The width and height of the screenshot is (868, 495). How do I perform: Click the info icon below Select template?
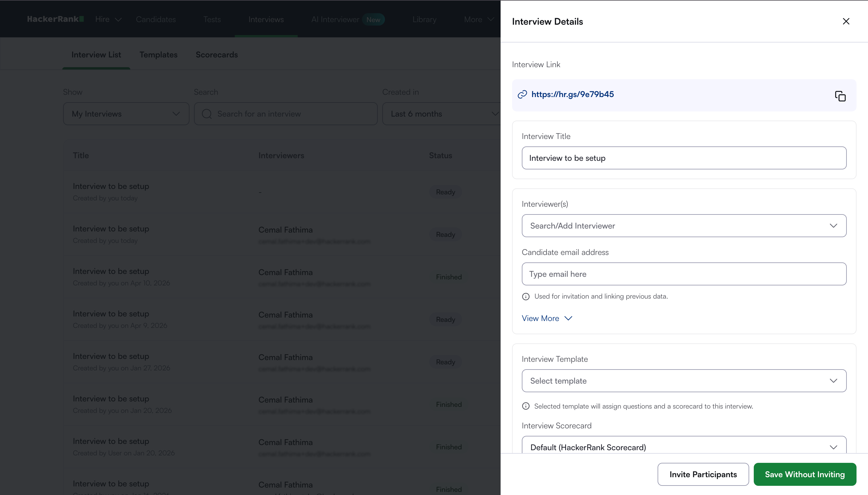[x=526, y=406]
